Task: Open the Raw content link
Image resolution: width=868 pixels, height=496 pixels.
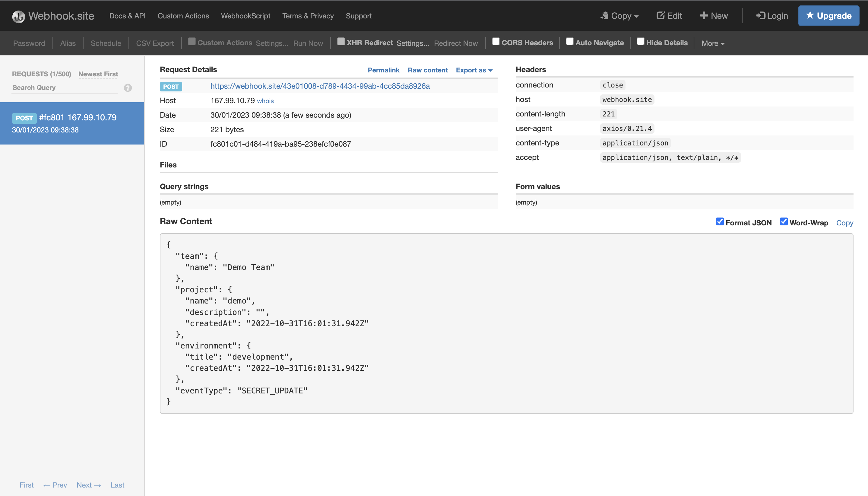Action: tap(427, 70)
